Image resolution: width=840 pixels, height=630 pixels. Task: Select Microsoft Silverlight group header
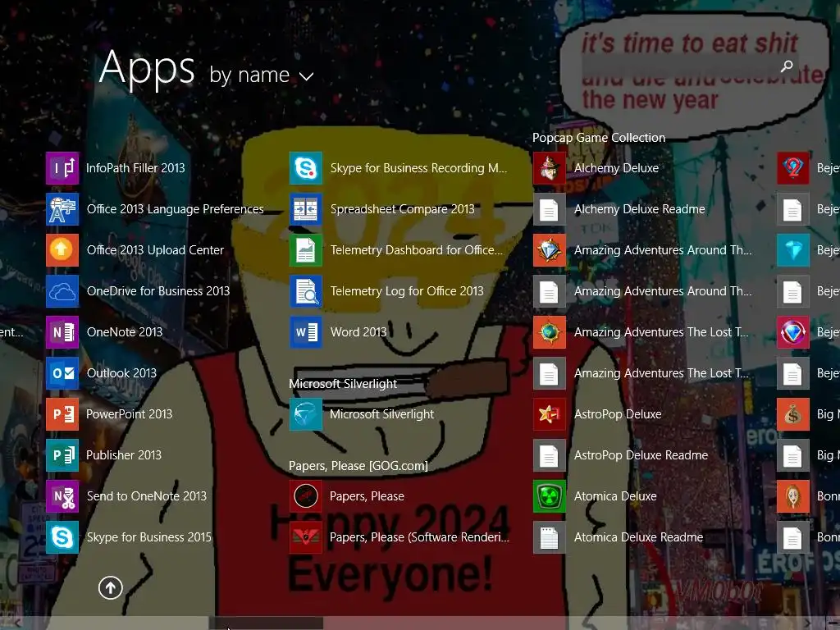[343, 384]
